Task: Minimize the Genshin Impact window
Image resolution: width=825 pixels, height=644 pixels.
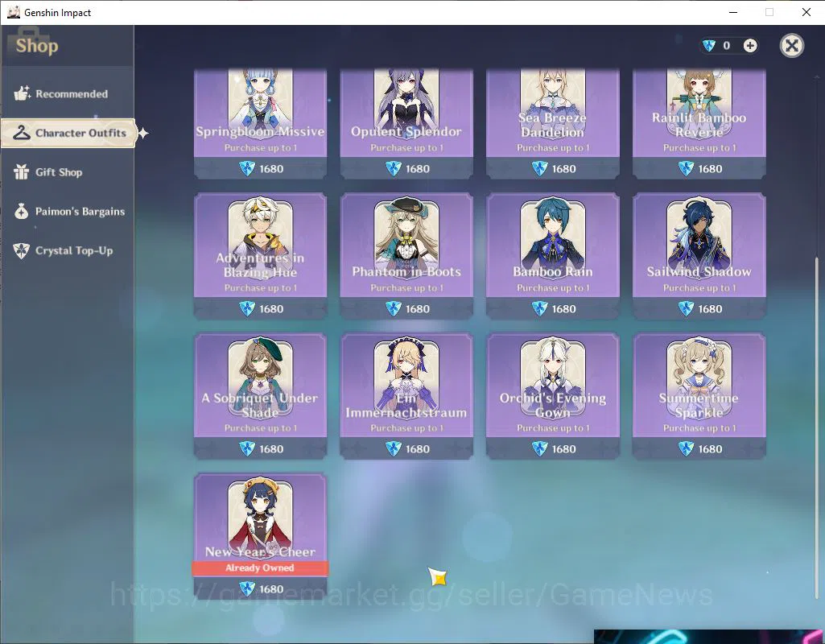Action: tap(733, 12)
